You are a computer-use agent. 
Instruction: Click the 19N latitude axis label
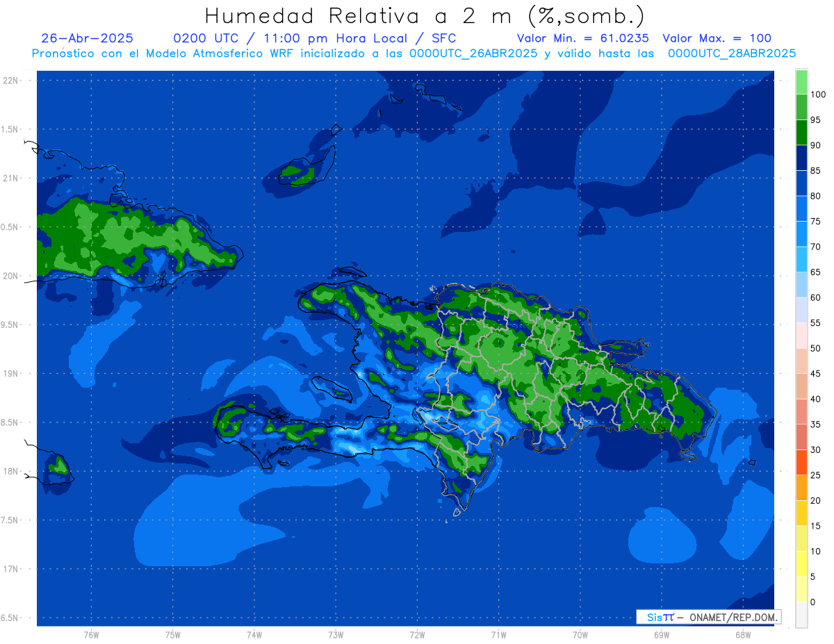coord(12,374)
